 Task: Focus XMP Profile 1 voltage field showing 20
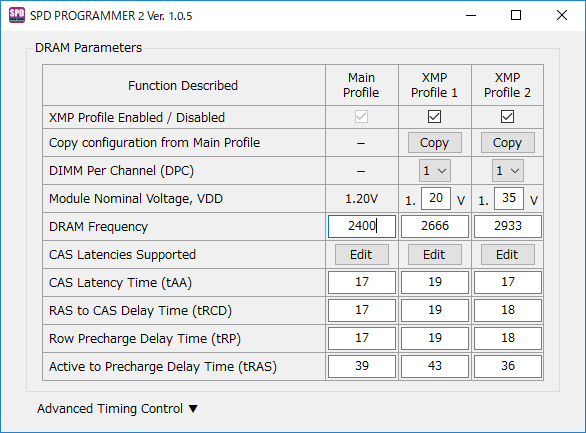coord(436,198)
